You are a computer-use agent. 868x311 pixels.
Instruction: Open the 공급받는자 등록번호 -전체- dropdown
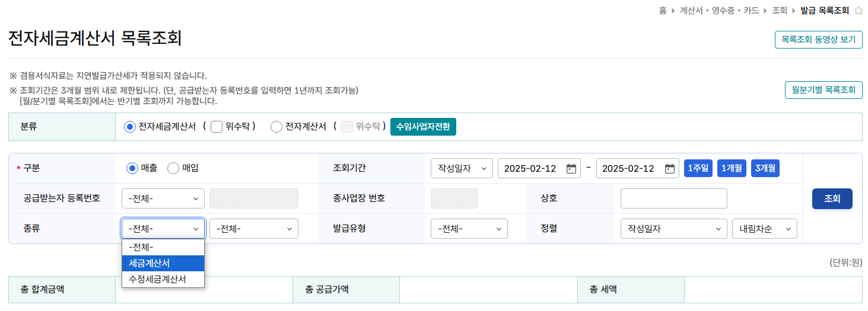(x=163, y=198)
